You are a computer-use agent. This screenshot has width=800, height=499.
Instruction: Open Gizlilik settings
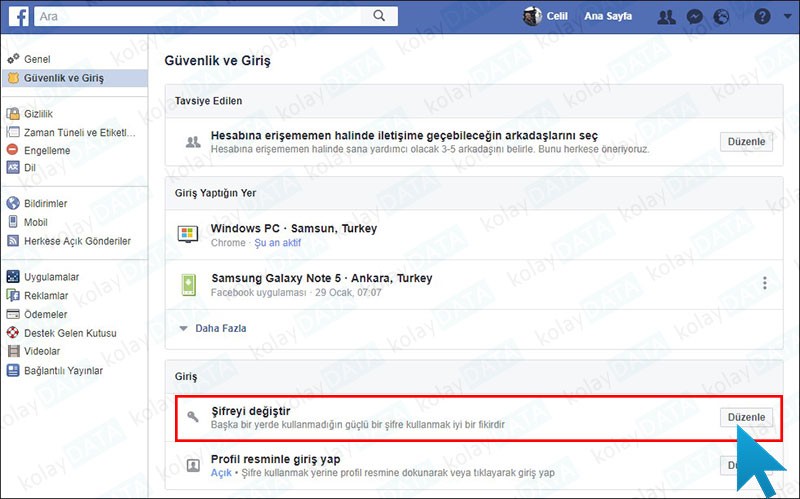[38, 114]
